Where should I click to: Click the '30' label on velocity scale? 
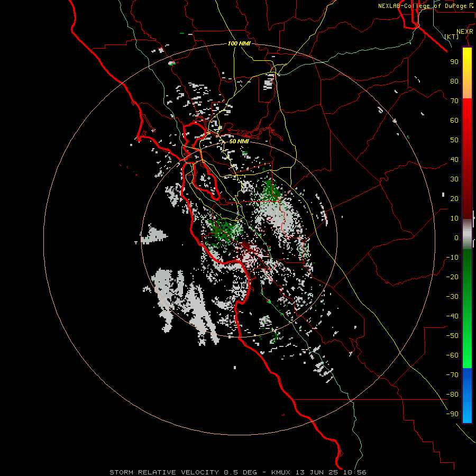pyautogui.click(x=454, y=179)
